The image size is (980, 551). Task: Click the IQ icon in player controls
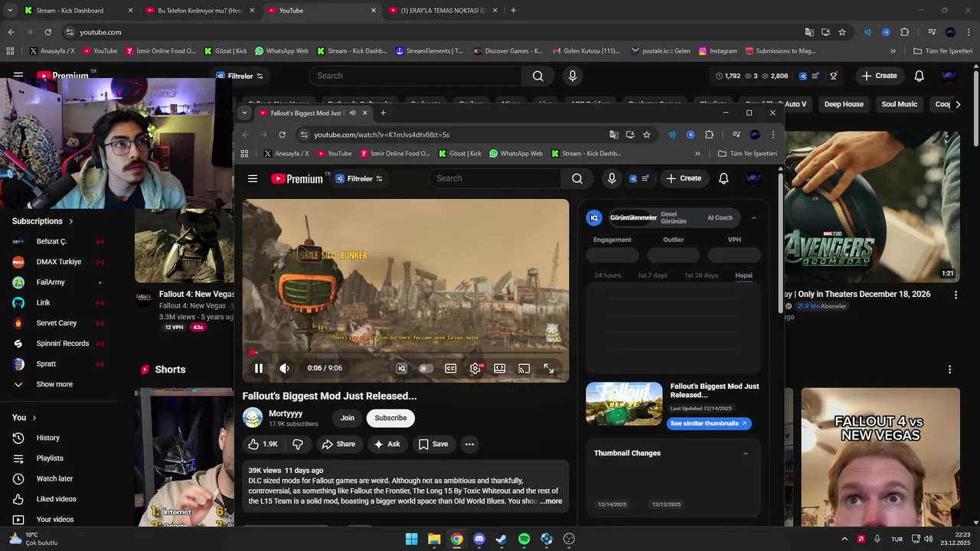401,368
